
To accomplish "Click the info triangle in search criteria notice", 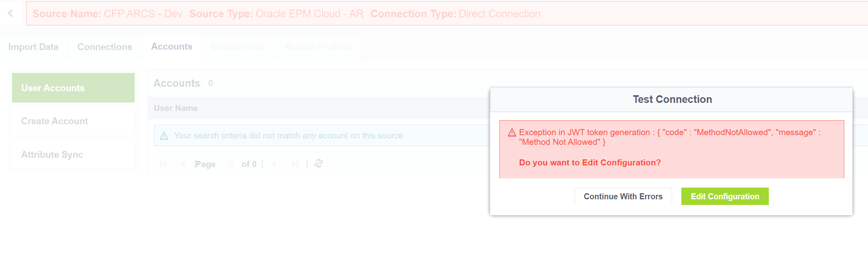I will click(x=164, y=136).
